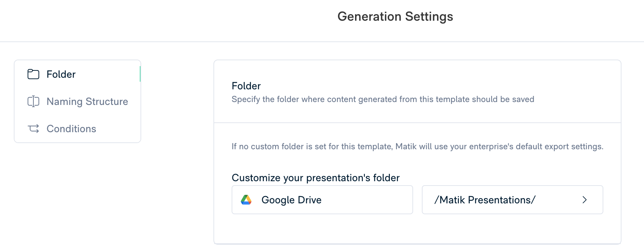
Task: Click the chevron arrow beside /Matik Presentations/
Action: 584,200
